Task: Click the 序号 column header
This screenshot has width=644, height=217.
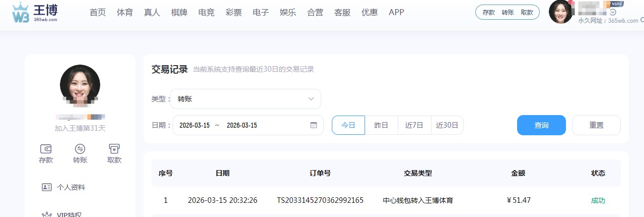Action: [x=166, y=173]
